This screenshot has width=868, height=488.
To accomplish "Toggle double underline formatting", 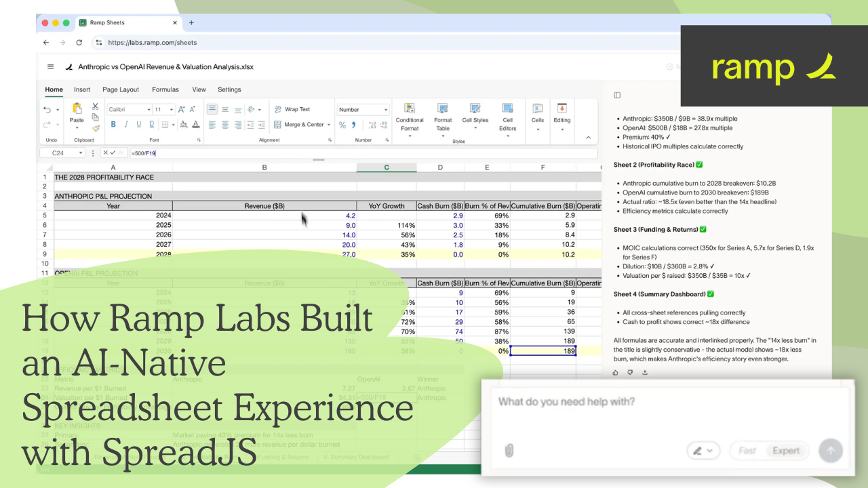I will (151, 124).
